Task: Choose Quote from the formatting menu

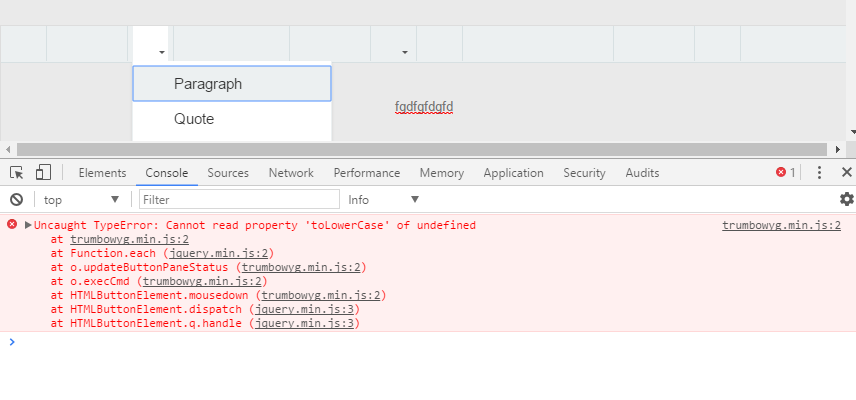Action: coord(232,119)
